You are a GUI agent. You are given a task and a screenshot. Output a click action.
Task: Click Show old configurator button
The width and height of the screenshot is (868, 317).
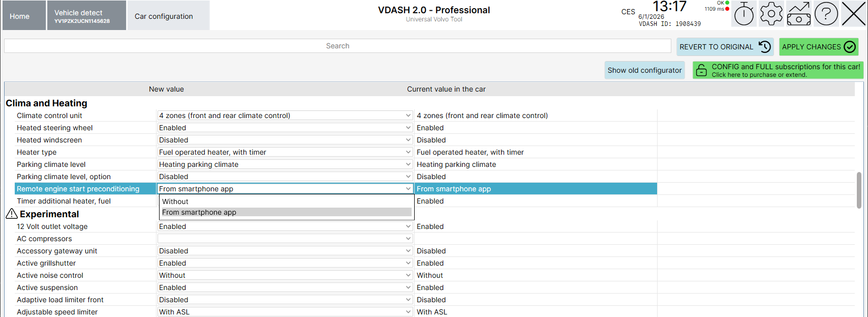(x=644, y=70)
